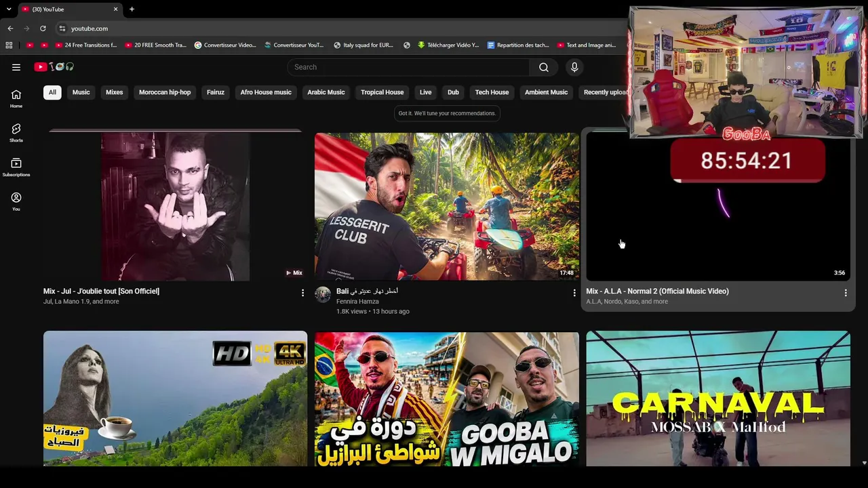
Task: Select the Dub filter chip
Action: pyautogui.click(x=453, y=92)
